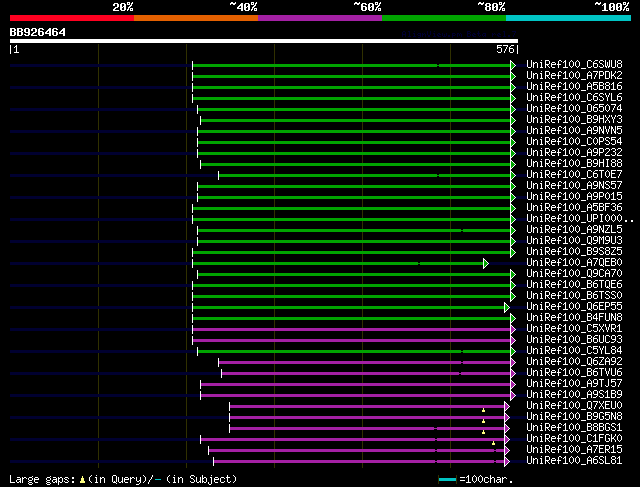This screenshot has width=640, height=487.
Task: Click the purple arrowhead ending the C5XVR1 alignment
Action: [513, 329]
